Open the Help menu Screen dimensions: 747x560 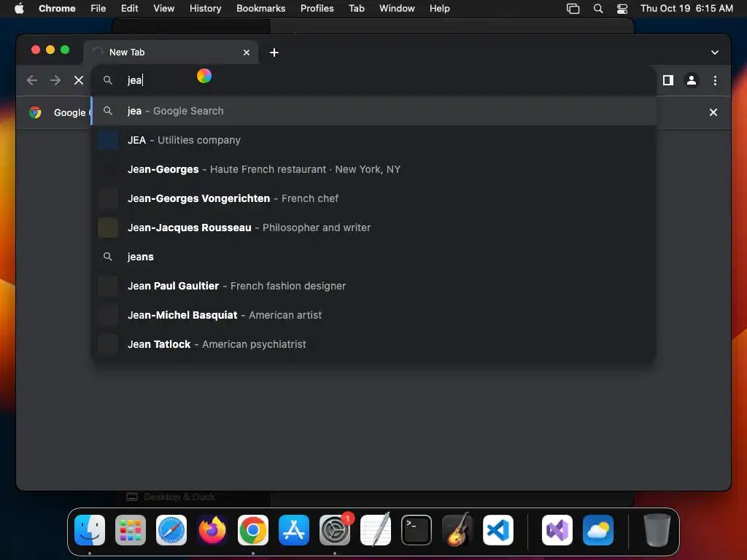[439, 8]
